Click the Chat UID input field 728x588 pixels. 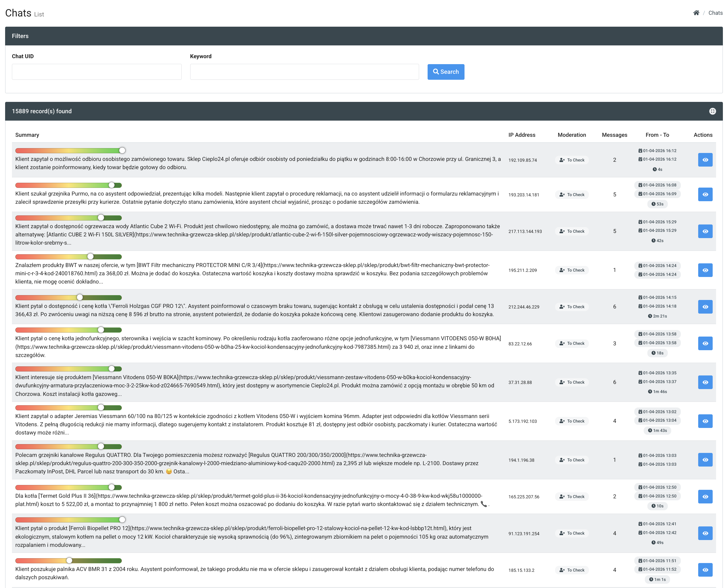coord(97,72)
